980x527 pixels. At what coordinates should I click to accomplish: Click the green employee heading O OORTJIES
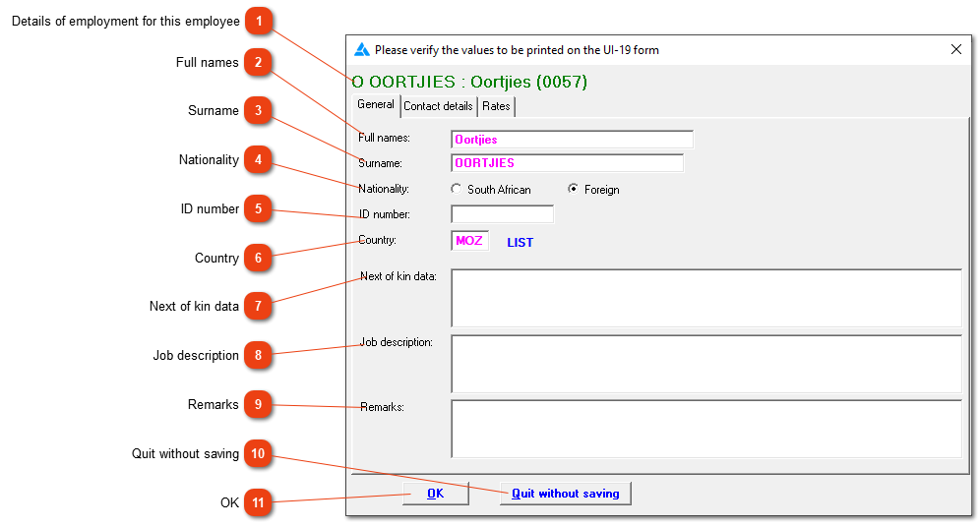click(x=469, y=82)
